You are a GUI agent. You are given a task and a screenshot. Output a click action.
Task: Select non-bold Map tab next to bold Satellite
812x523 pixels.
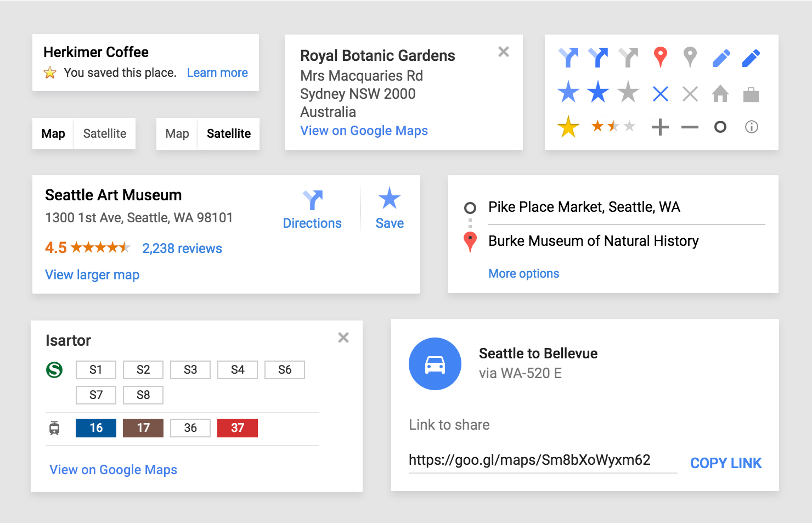coord(177,133)
